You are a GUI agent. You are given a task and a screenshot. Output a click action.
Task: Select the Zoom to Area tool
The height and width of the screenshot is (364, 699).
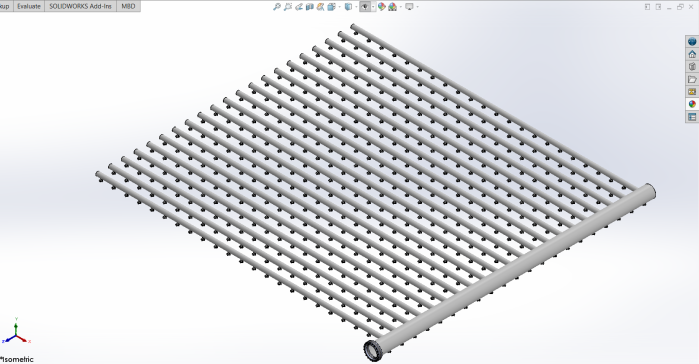pos(288,7)
